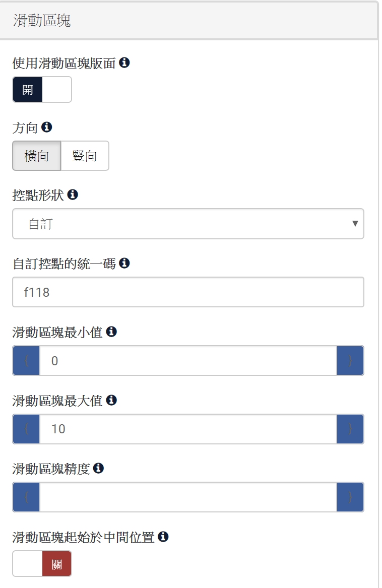This screenshot has width=382, height=588.
Task: Collapse the 滑動區塊 panel header
Action: click(188, 21)
